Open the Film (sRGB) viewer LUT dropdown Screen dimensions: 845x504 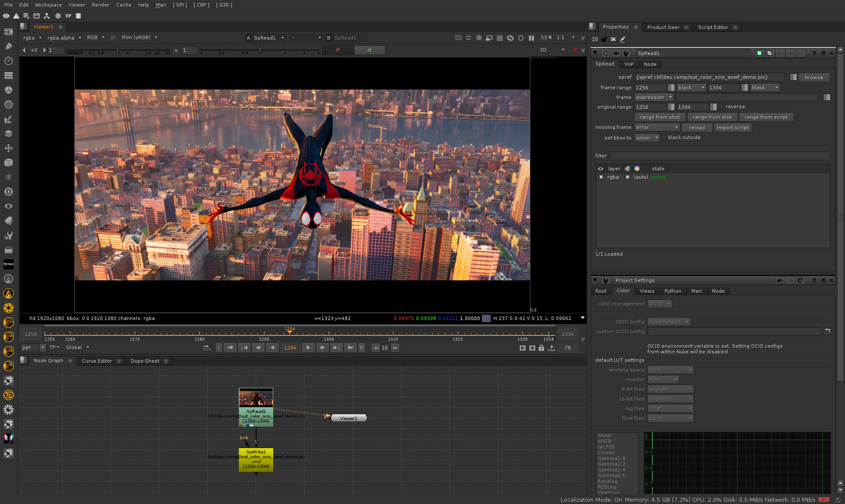[x=139, y=38]
